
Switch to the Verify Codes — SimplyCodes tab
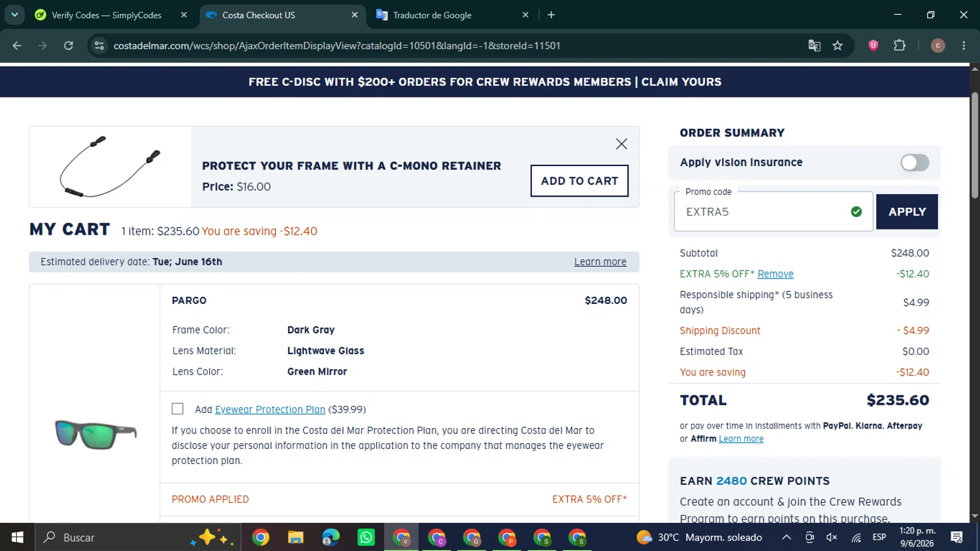[x=106, y=15]
